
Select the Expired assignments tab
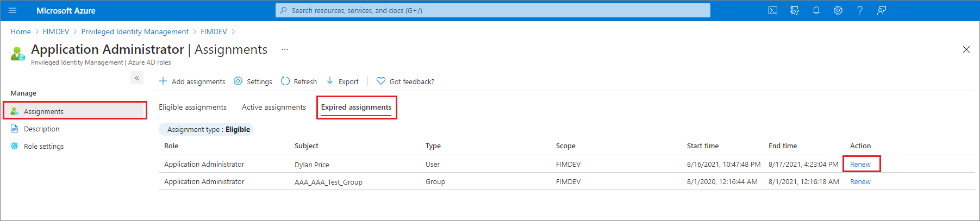click(356, 107)
